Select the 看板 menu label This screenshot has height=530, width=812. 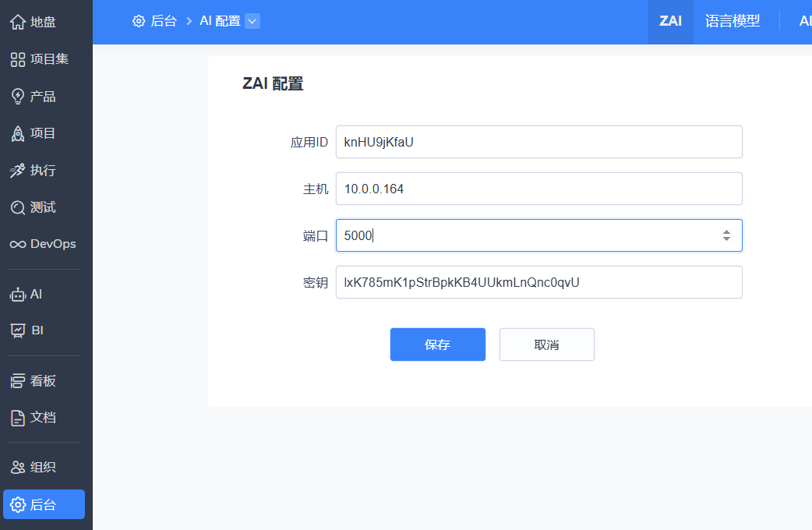(43, 381)
